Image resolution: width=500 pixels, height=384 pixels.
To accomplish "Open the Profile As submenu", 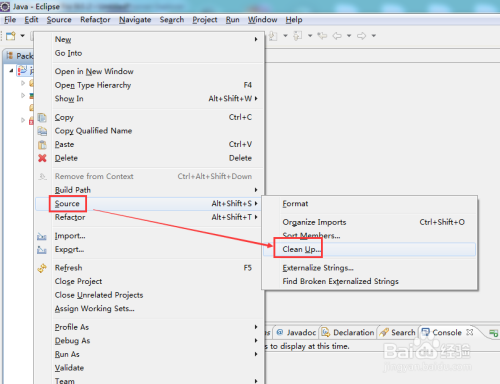I will [148, 327].
